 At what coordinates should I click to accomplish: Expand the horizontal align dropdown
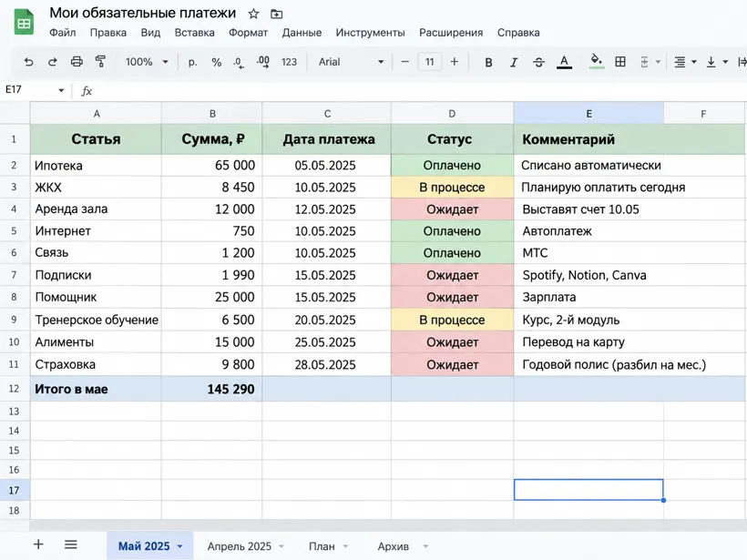click(x=694, y=62)
